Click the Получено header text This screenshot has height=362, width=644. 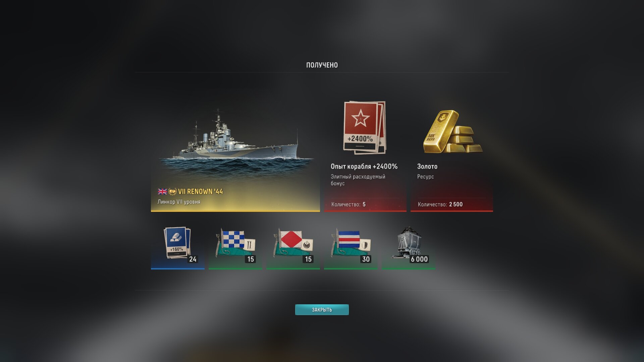(x=322, y=65)
